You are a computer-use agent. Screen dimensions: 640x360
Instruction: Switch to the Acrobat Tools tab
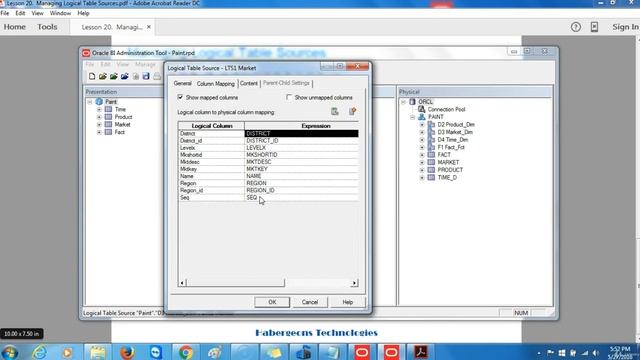pyautogui.click(x=47, y=27)
